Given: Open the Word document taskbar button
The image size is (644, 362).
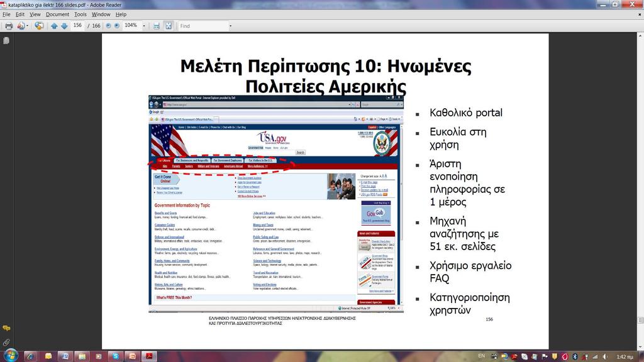Looking at the screenshot, I should coord(65,356).
